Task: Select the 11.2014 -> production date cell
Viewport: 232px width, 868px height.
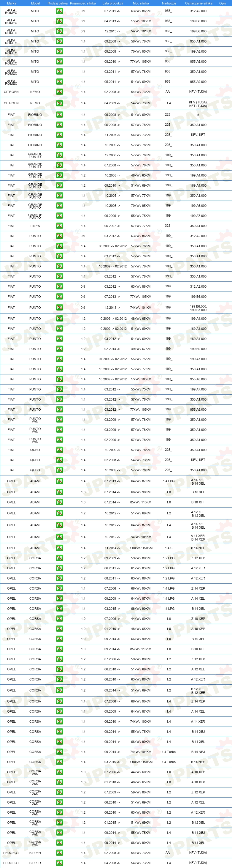Action: (112, 548)
